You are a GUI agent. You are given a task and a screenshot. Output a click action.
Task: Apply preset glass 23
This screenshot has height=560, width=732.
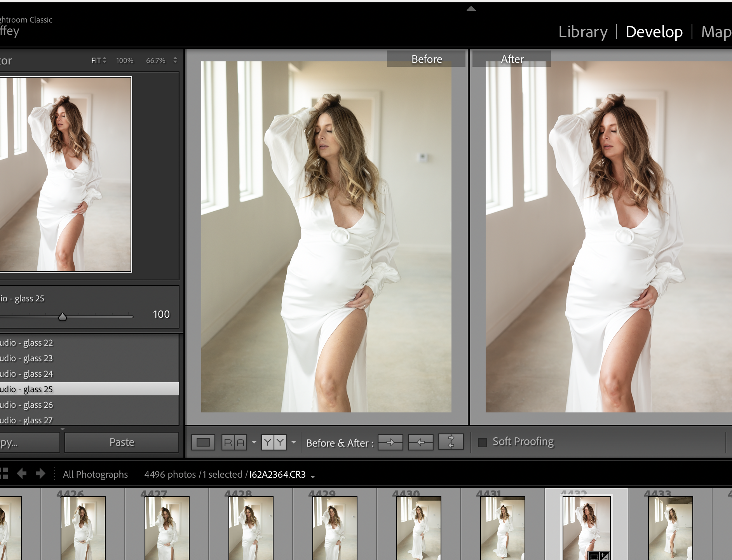(89, 358)
